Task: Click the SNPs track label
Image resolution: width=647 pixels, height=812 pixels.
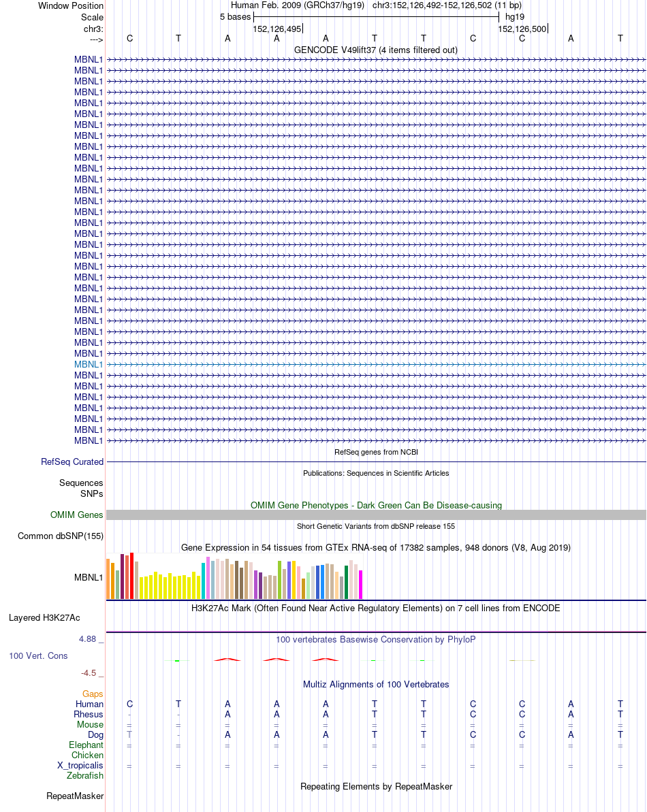Action: 92,493
